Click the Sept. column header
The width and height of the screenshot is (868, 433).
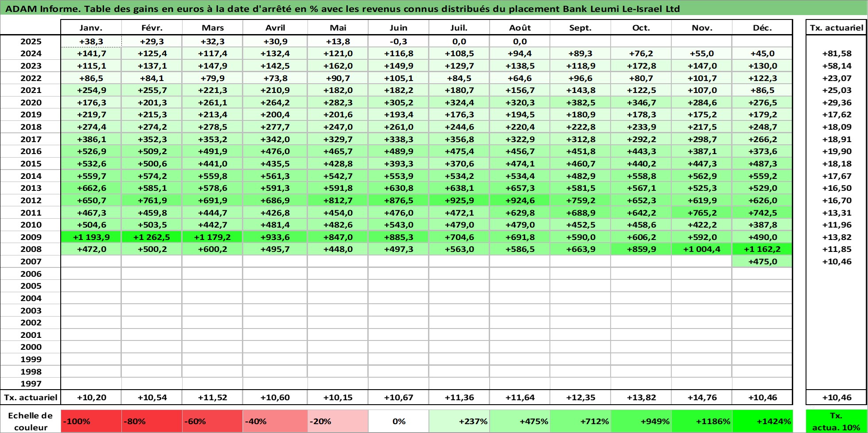(580, 27)
